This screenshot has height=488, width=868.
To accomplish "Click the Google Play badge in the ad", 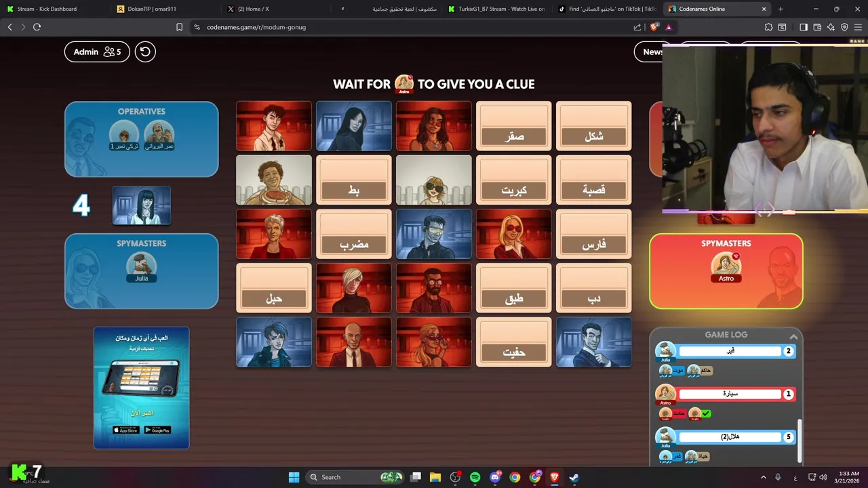I will click(x=157, y=430).
